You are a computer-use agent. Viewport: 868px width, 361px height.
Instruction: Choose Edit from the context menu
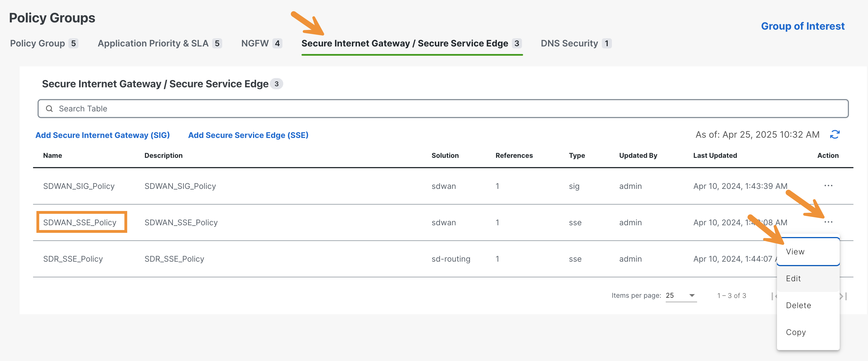(x=808, y=278)
